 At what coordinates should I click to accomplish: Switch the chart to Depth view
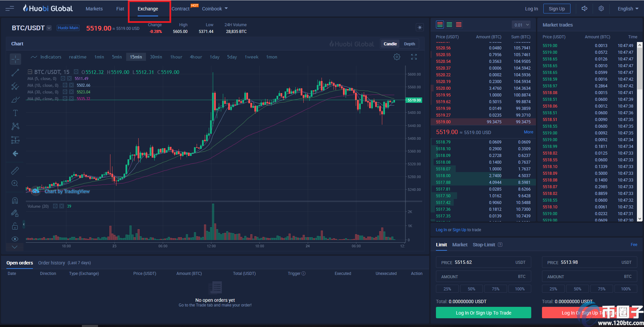pyautogui.click(x=409, y=44)
